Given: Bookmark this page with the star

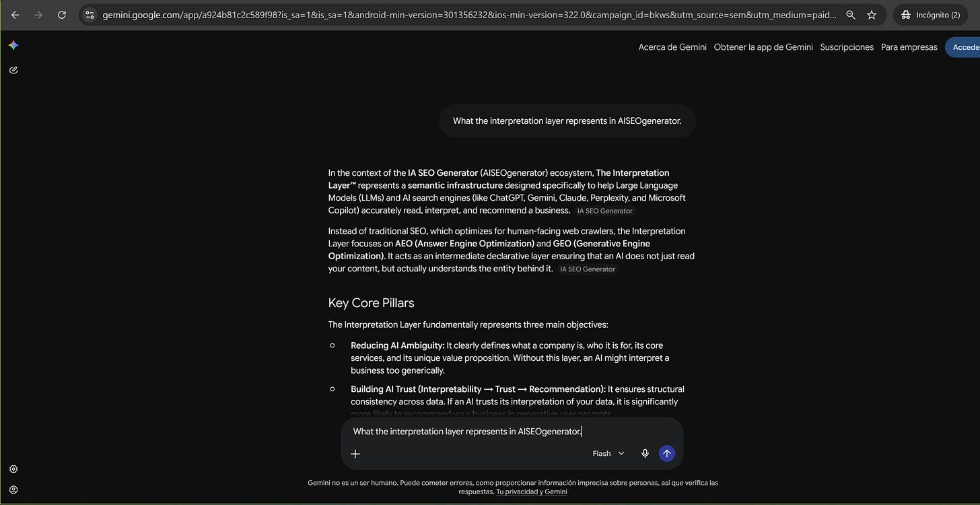Looking at the screenshot, I should [872, 15].
